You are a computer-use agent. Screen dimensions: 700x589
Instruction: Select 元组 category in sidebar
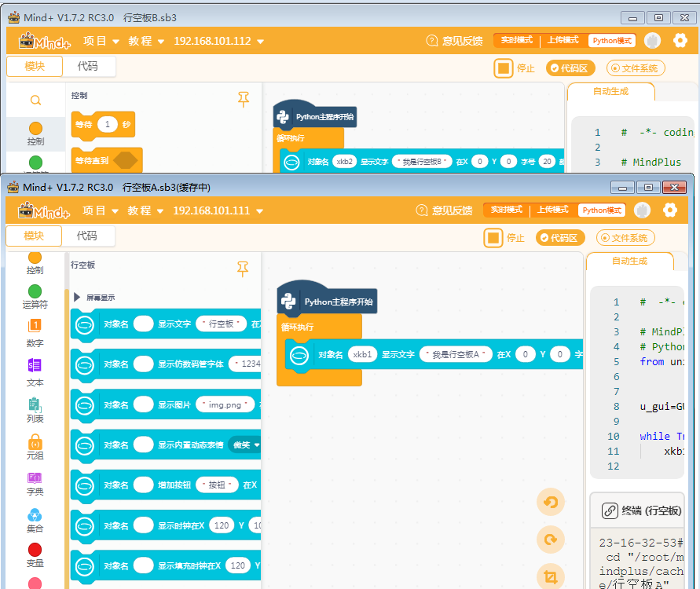[x=35, y=447]
